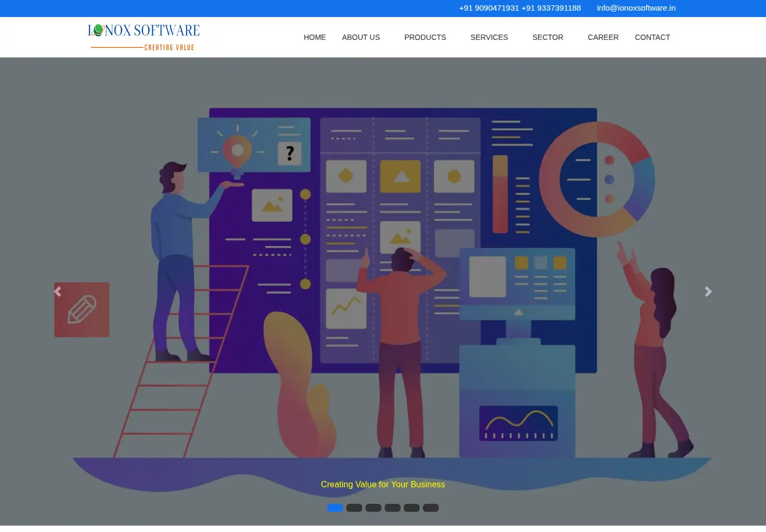Viewport: 766px width, 532px height.
Task: Select the sixth carousel indicator
Action: tap(431, 508)
